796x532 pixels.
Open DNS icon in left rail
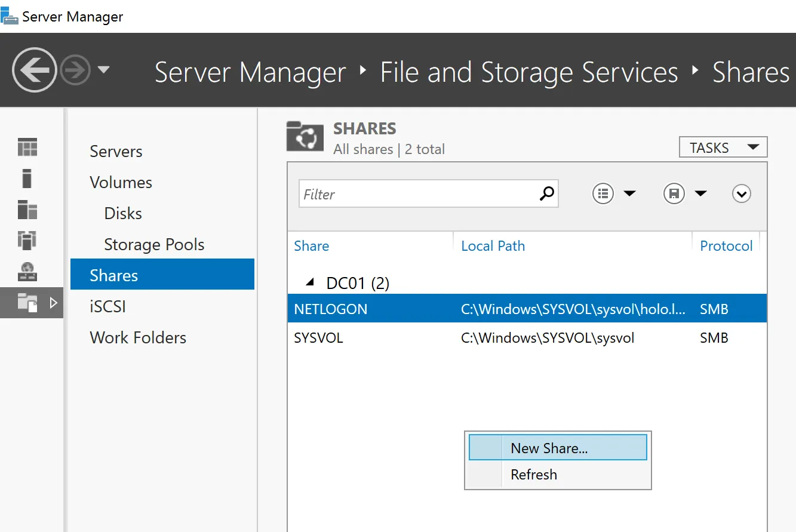(x=27, y=271)
